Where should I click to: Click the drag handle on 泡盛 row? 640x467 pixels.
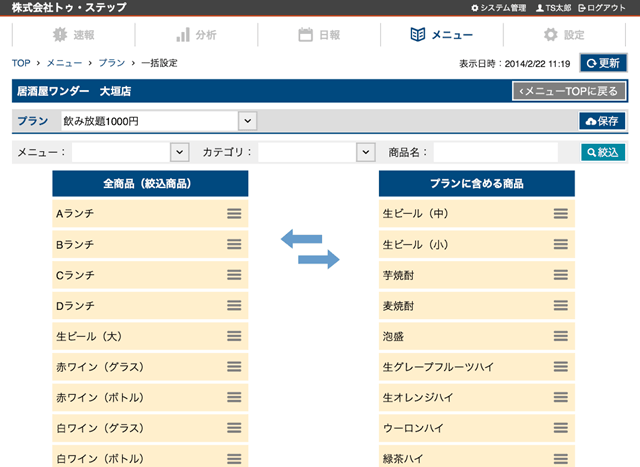(561, 336)
